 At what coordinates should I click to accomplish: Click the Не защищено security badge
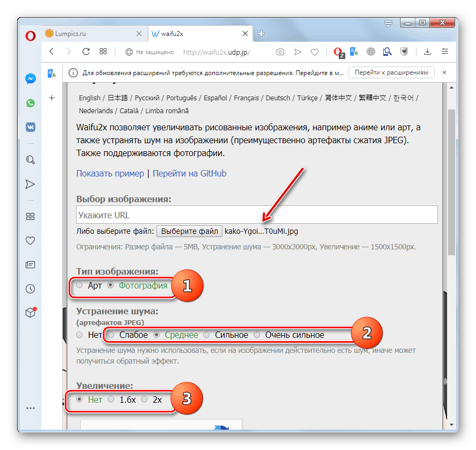(x=150, y=52)
